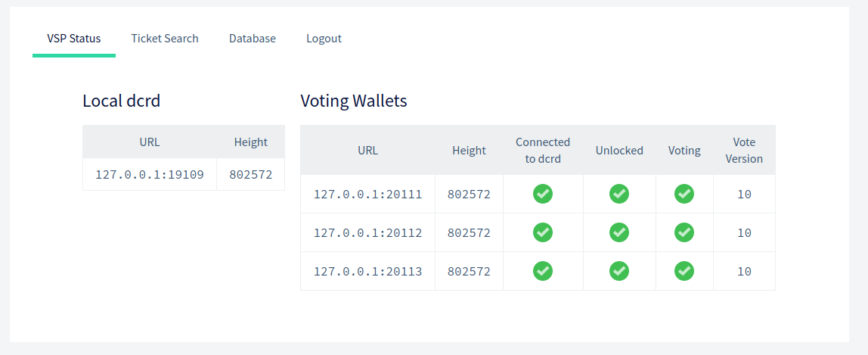Select the local dcrd height 802572
This screenshot has width=868, height=355.
click(251, 174)
